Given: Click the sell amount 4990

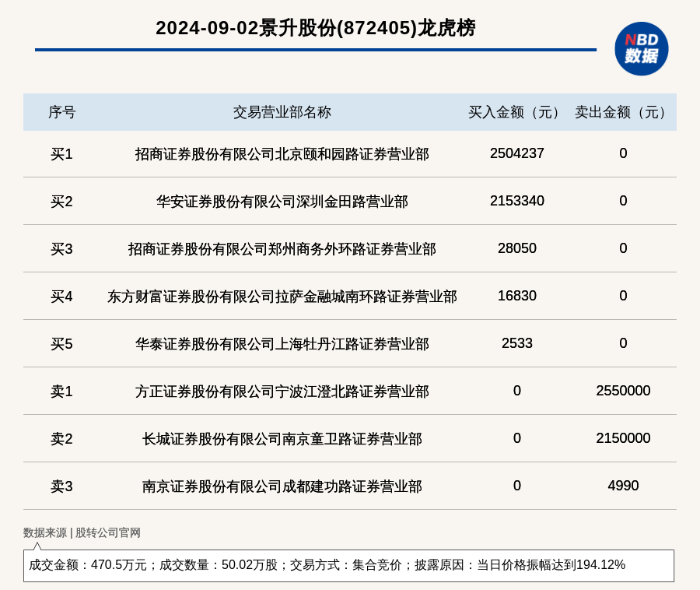Looking at the screenshot, I should coord(623,485).
